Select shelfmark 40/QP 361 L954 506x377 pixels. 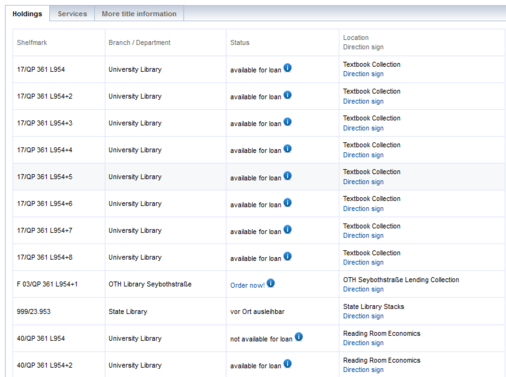[x=41, y=338]
